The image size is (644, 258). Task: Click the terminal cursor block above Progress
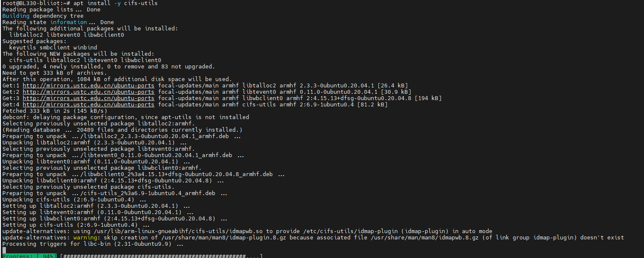click(4, 250)
